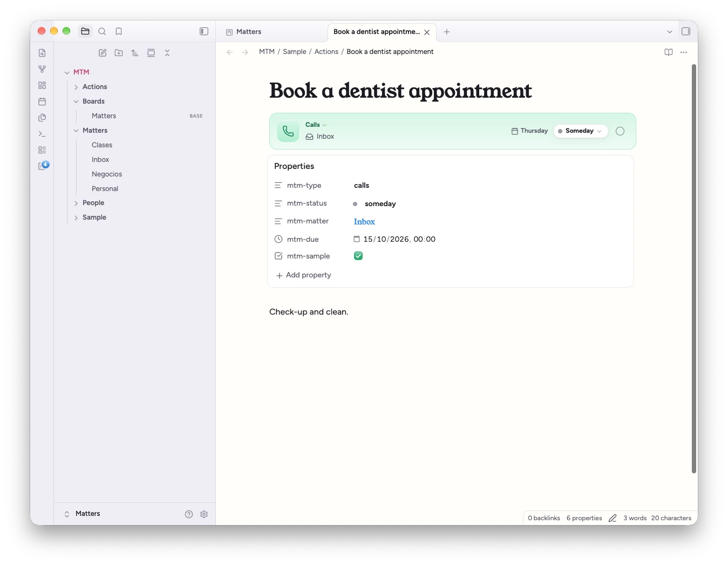728x565 pixels.
Task: Expand the Actions folder
Action: pyautogui.click(x=76, y=87)
